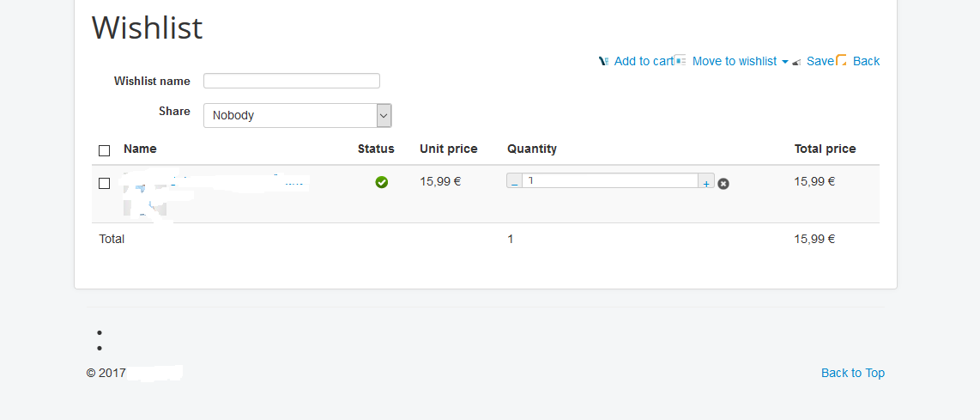Click the Back to Top link
The height and width of the screenshot is (420, 980).
[852, 373]
